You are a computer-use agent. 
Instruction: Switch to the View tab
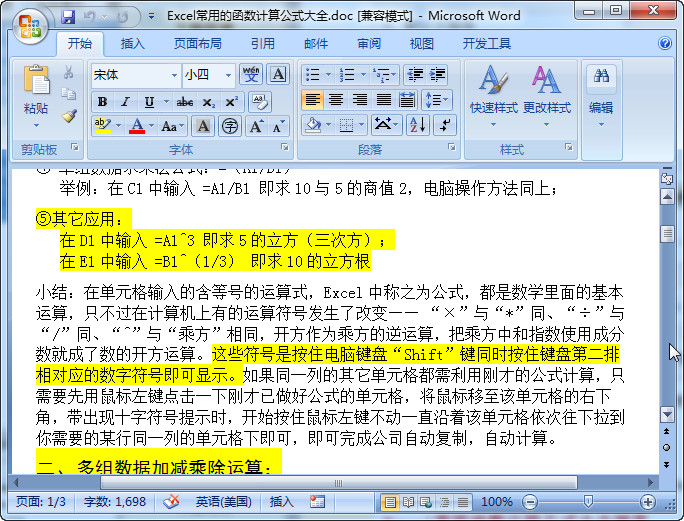click(422, 44)
